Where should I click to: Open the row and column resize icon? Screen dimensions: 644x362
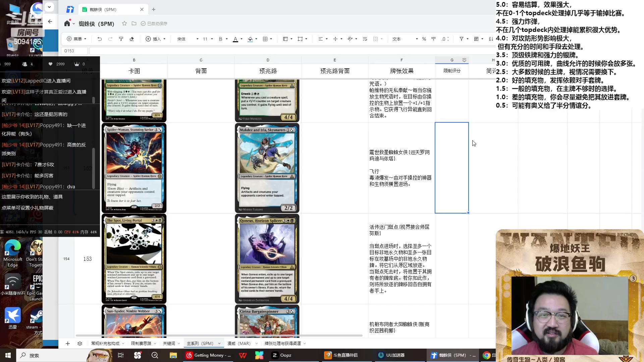click(300, 39)
